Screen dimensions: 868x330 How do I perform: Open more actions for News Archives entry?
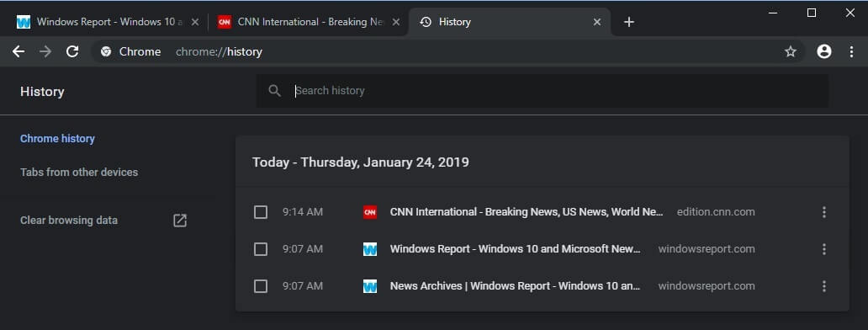click(824, 286)
